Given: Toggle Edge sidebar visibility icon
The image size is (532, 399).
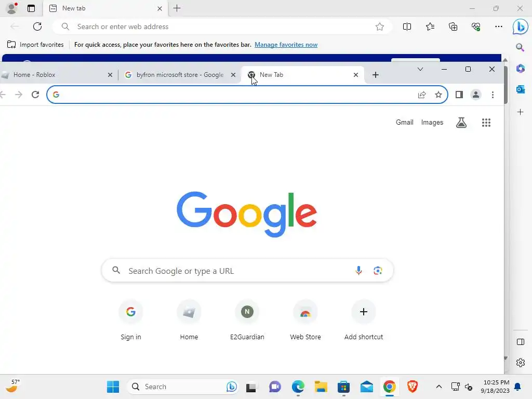Looking at the screenshot, I should pos(520,342).
